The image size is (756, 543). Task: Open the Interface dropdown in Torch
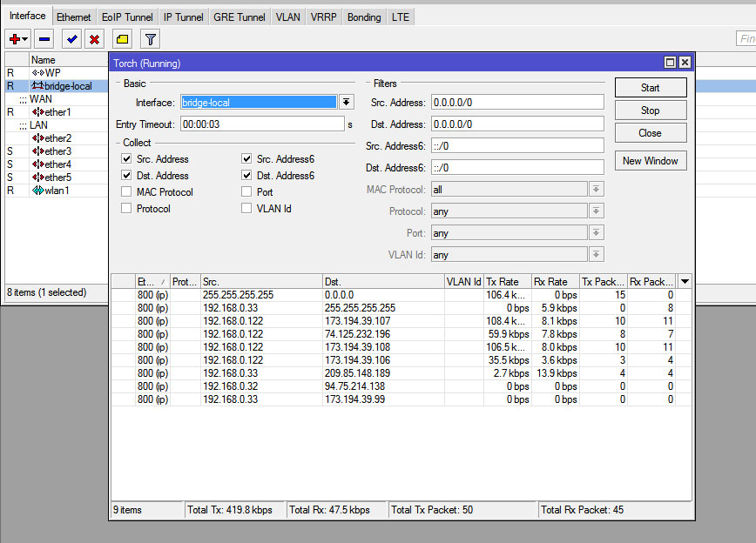[x=347, y=102]
